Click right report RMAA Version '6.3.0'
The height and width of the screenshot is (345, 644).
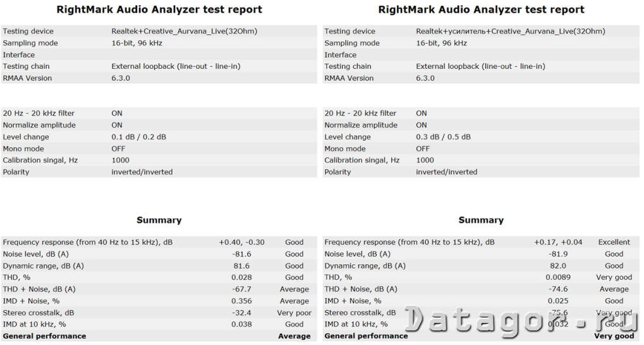pos(425,78)
